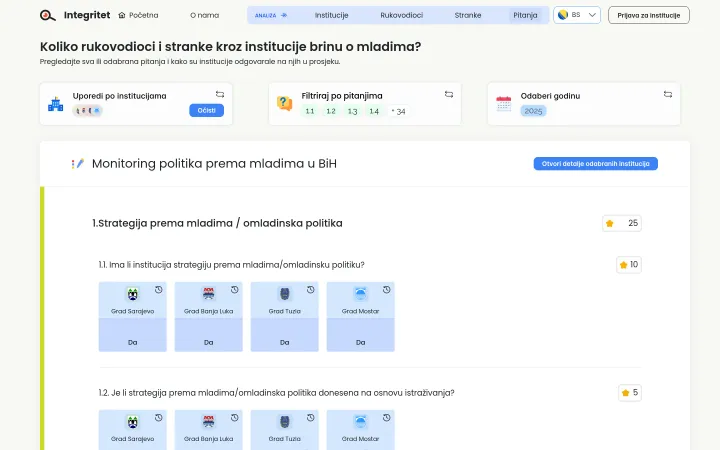Select the 2025 year chip
The image size is (720, 450).
coord(533,111)
